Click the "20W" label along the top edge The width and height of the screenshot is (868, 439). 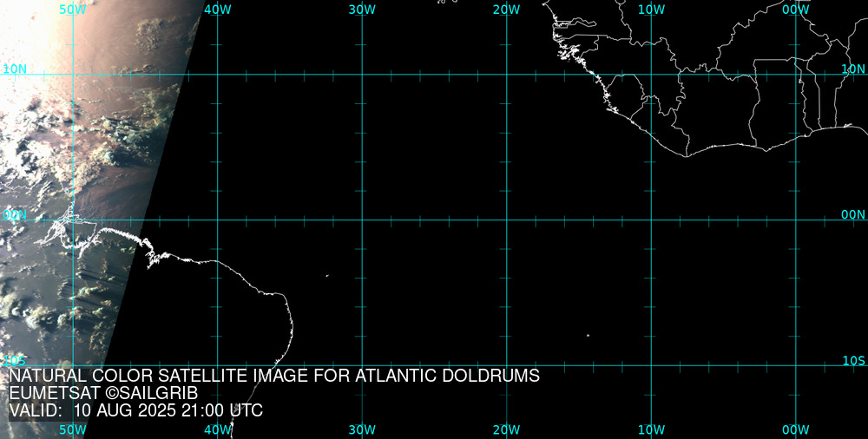[507, 10]
